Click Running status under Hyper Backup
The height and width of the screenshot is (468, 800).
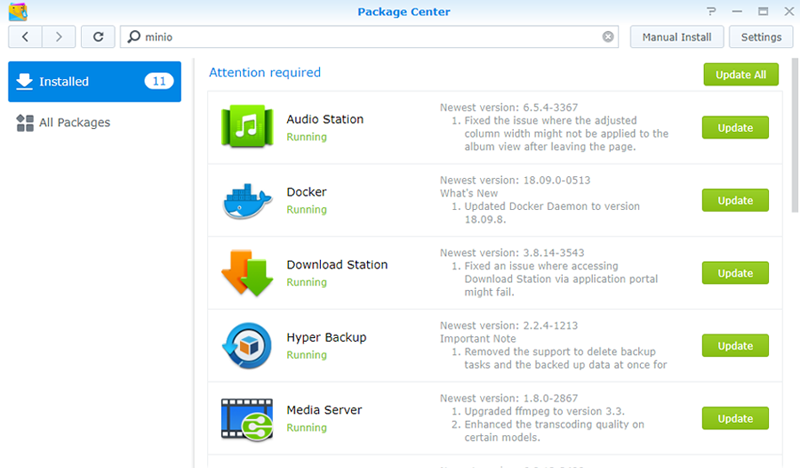pyautogui.click(x=307, y=355)
